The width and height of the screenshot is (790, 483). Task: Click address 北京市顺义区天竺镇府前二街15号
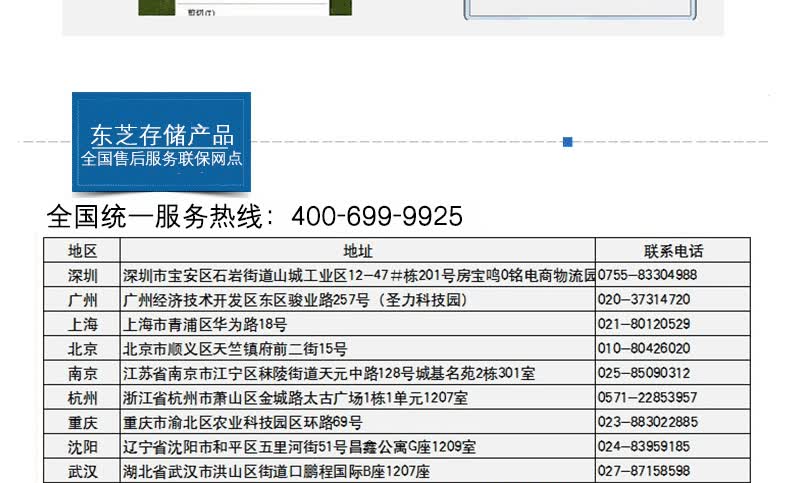tap(235, 349)
